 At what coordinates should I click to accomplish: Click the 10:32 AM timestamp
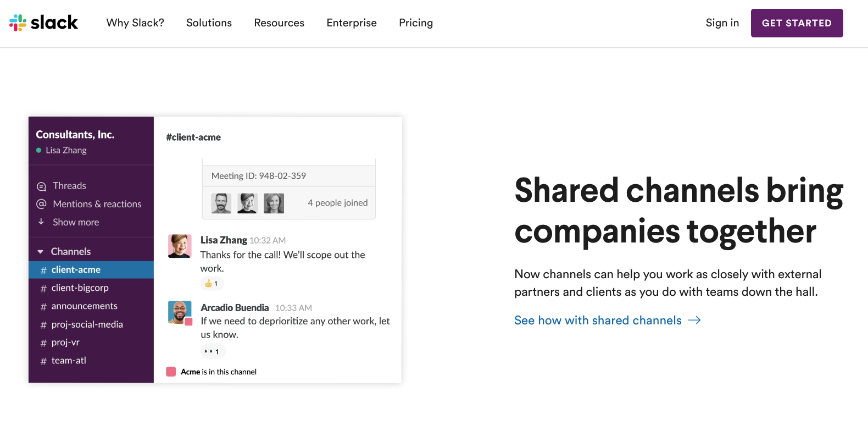coord(268,240)
